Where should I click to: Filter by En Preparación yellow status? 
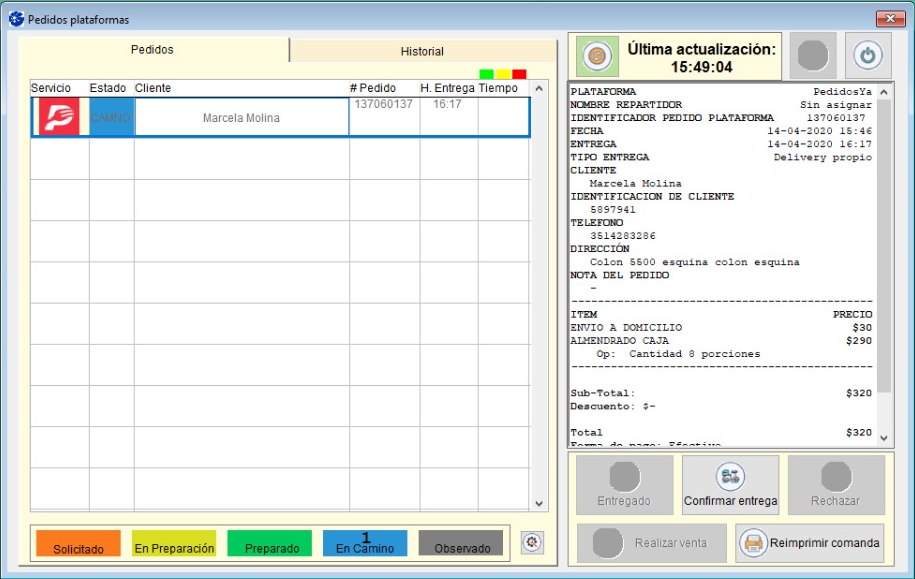[174, 543]
